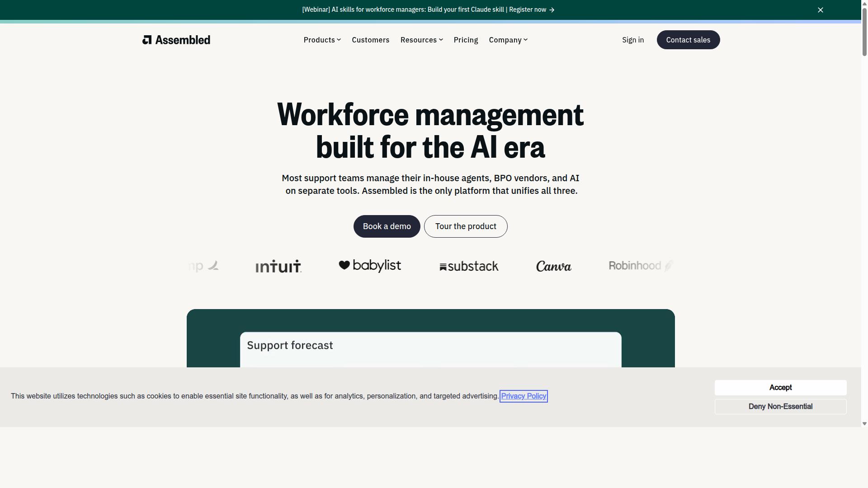
Task: Click Sign in link
Action: (x=633, y=40)
